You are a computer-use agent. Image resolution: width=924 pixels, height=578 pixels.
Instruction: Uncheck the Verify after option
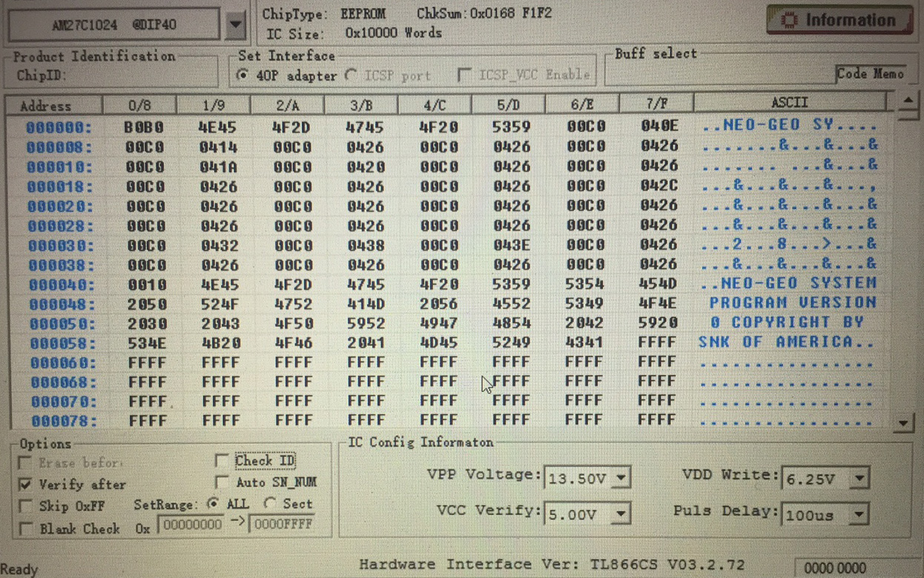point(25,485)
